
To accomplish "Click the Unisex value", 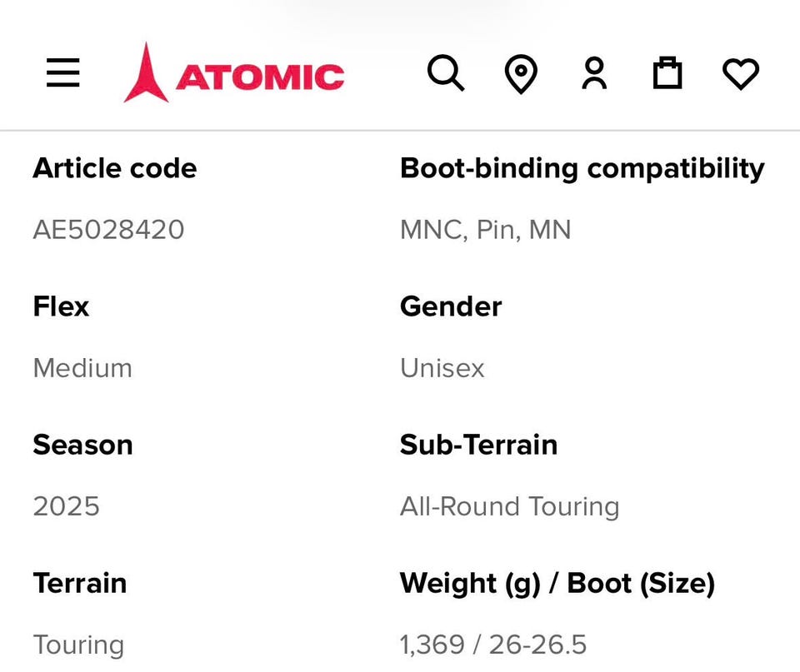I will [442, 367].
